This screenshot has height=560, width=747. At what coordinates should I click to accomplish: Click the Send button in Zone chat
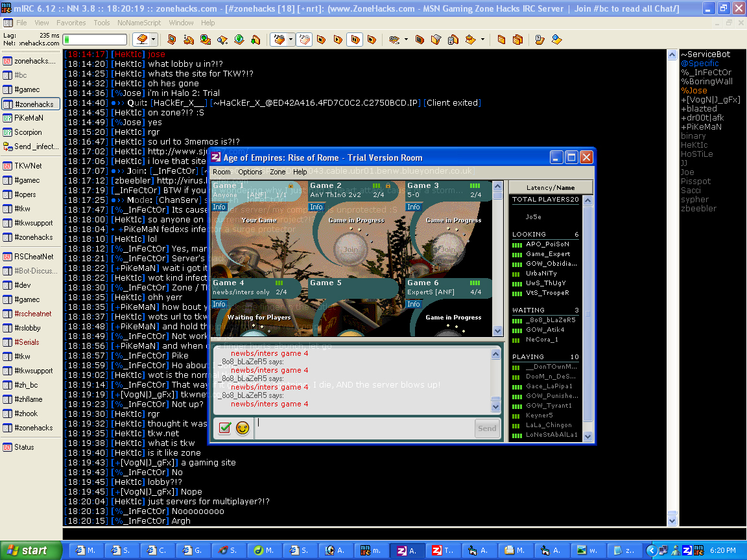point(487,428)
